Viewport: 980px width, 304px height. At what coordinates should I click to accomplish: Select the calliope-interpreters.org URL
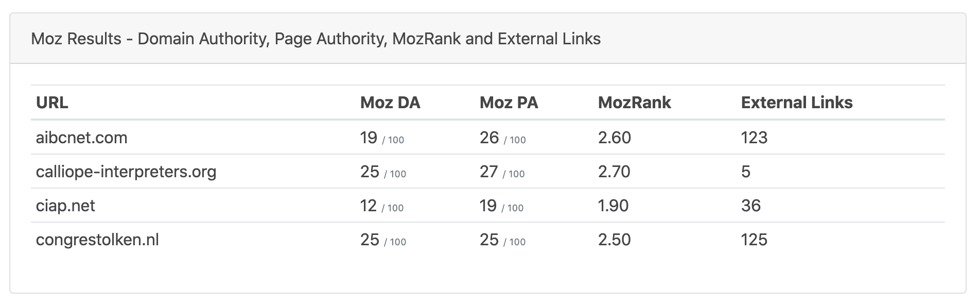126,172
